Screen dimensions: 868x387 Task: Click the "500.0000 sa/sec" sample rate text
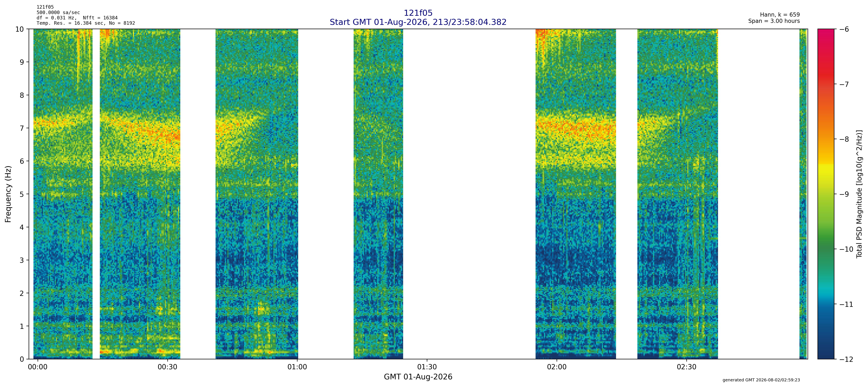58,12
